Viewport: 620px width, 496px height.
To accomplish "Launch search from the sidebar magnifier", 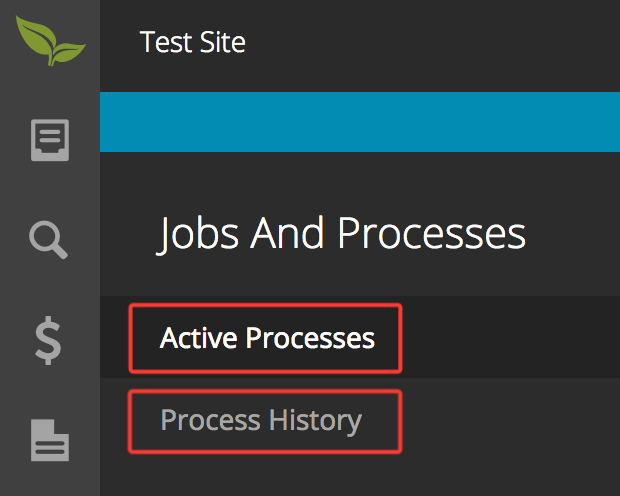I will click(49, 240).
